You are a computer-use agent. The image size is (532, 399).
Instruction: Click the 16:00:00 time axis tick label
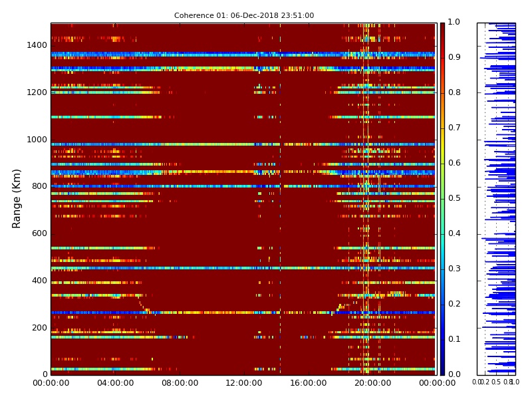(x=308, y=383)
